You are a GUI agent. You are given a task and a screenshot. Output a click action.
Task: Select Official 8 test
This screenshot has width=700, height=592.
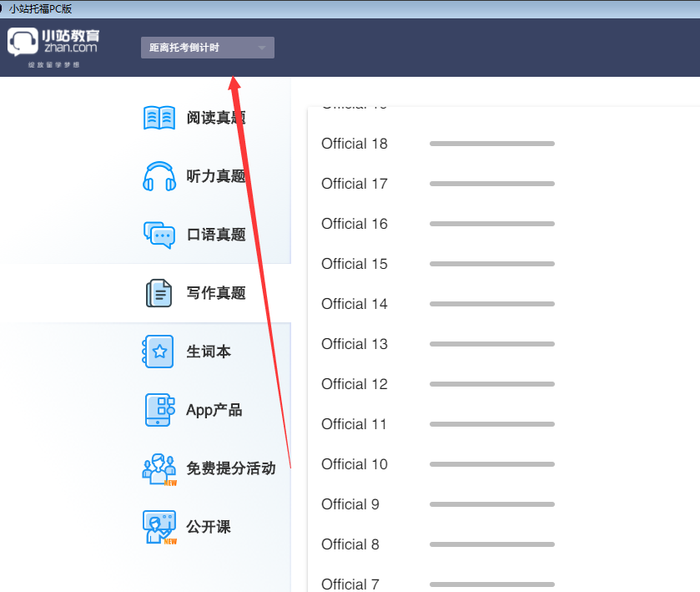click(x=350, y=544)
